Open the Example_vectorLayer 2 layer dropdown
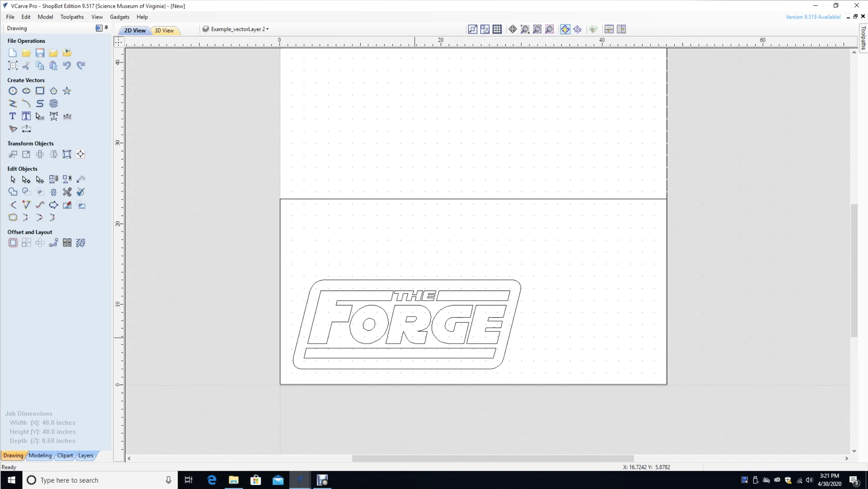Screen dimensions: 868x489 point(267,29)
